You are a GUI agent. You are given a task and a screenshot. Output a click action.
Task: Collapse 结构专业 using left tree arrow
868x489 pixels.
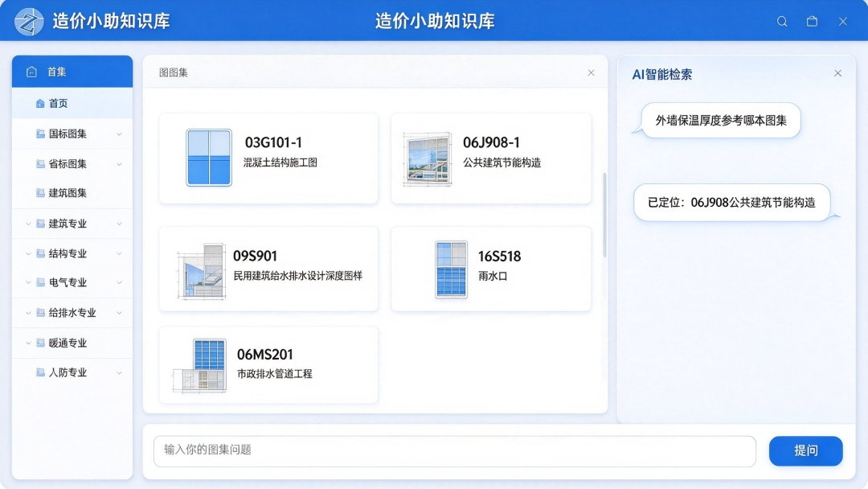tap(28, 253)
